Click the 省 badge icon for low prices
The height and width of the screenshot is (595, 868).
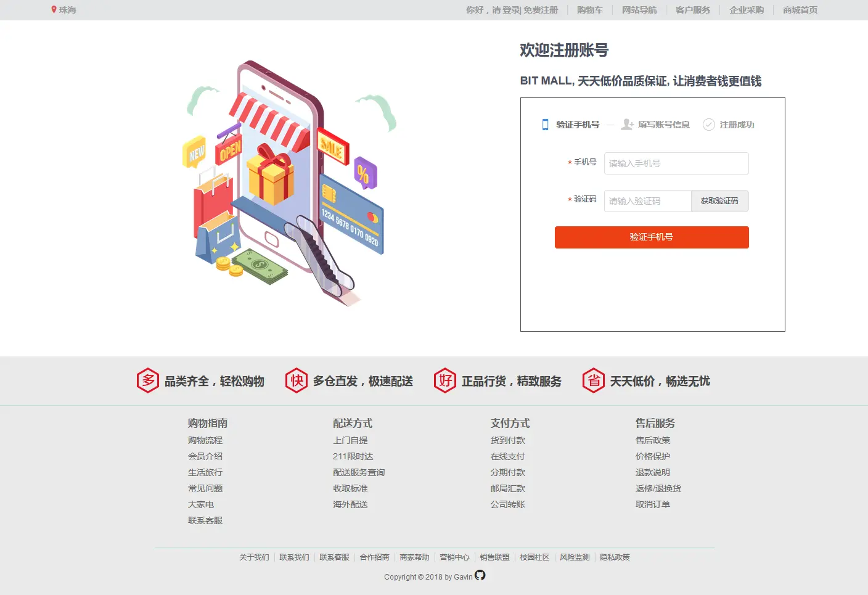coord(593,380)
